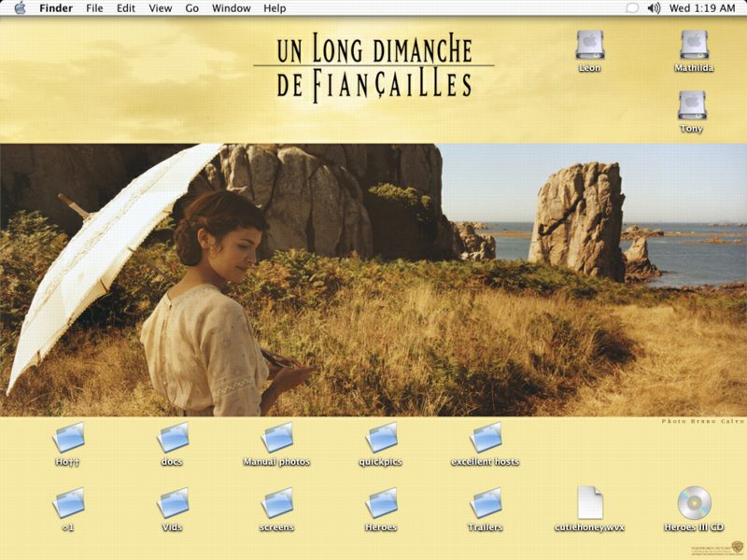Select the cutiehoney.wvx file

point(589,503)
